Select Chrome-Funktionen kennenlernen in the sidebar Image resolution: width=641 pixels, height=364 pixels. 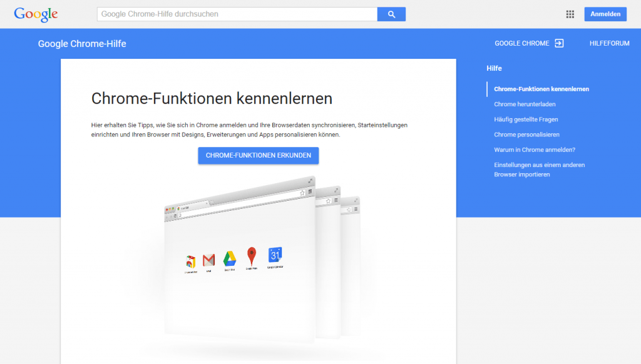click(x=541, y=89)
